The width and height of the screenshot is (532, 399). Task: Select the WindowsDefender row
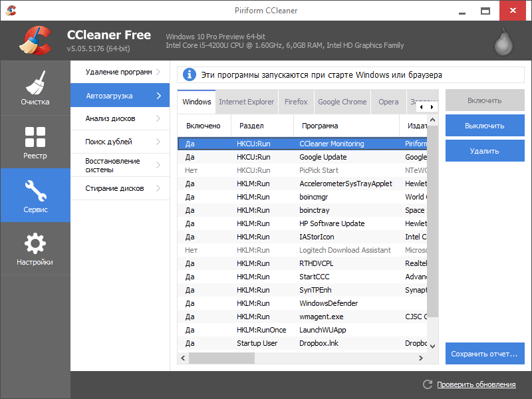pyautogui.click(x=303, y=303)
